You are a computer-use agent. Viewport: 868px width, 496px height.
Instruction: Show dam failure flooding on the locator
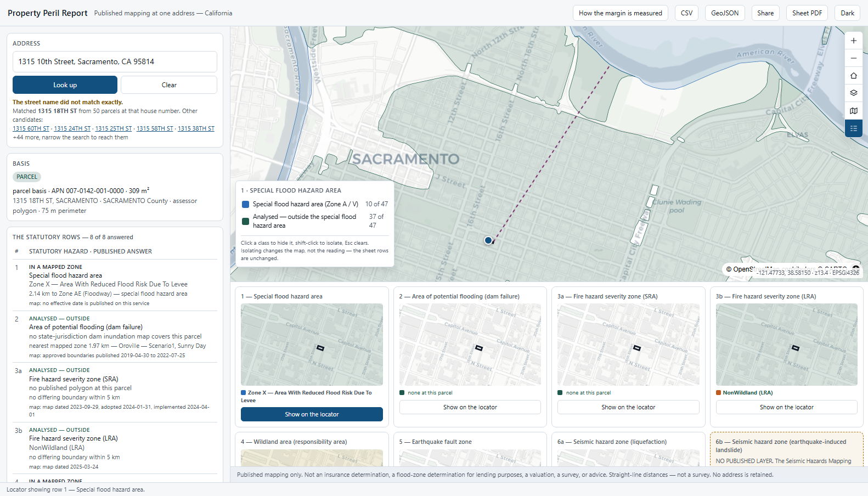tap(470, 407)
